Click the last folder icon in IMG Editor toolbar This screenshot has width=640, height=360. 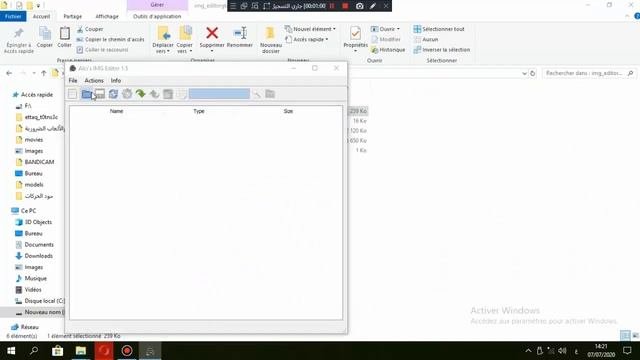tap(270, 94)
